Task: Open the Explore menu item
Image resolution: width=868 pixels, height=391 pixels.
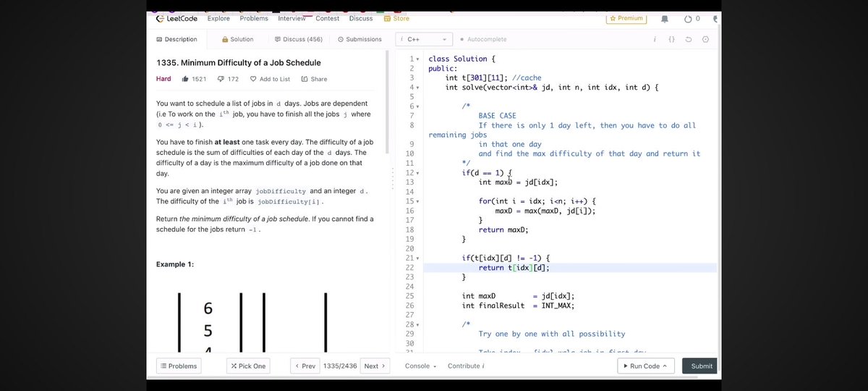Action: [x=218, y=19]
